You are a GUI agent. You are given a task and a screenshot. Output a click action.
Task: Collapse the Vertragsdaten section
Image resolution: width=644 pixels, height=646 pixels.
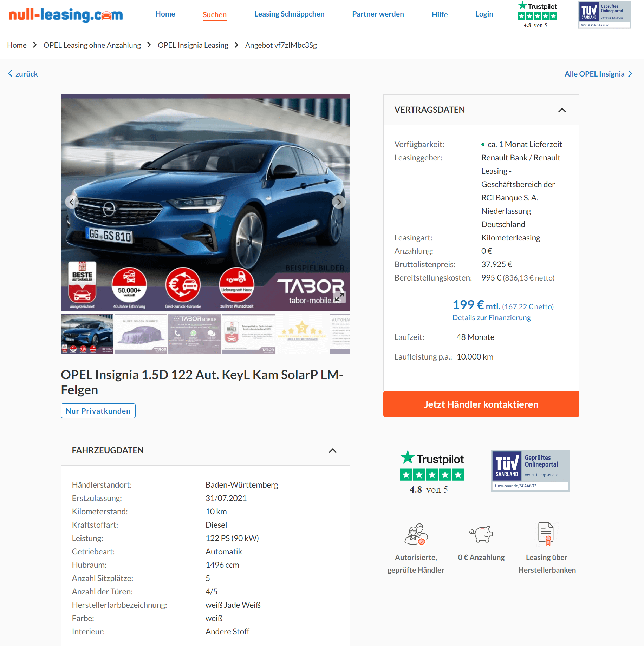point(562,110)
